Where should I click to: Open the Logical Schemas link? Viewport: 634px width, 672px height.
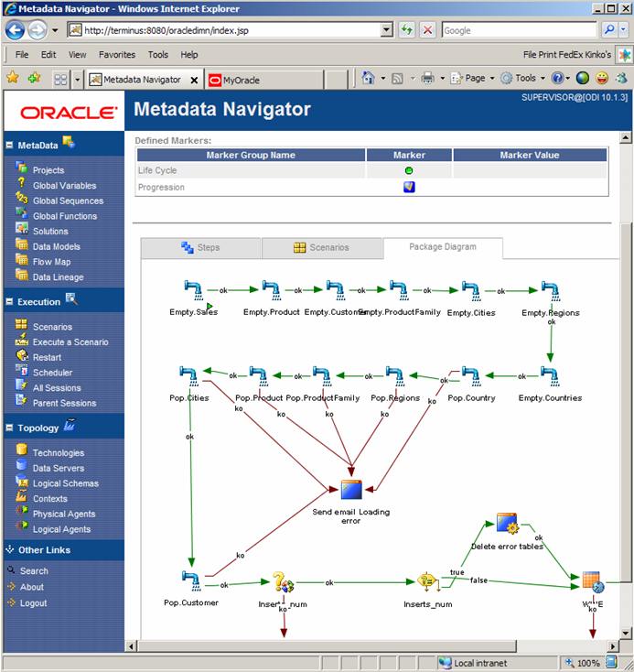[x=66, y=483]
